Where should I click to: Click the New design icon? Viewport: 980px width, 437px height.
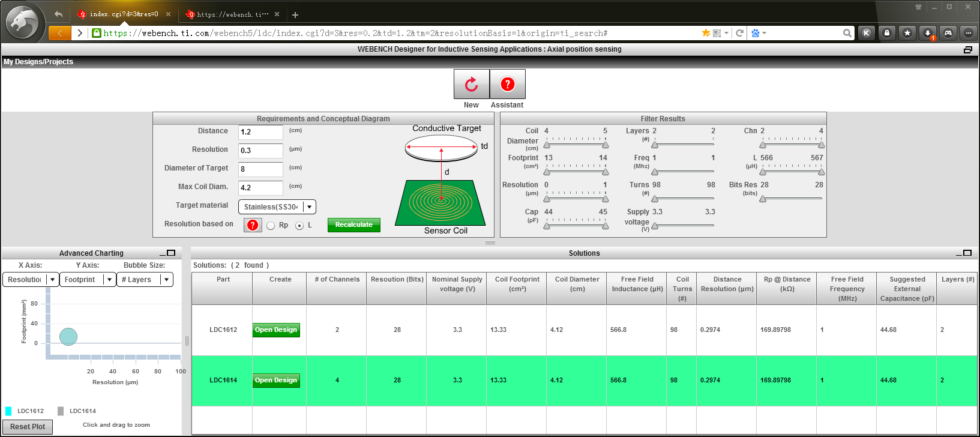pyautogui.click(x=472, y=84)
